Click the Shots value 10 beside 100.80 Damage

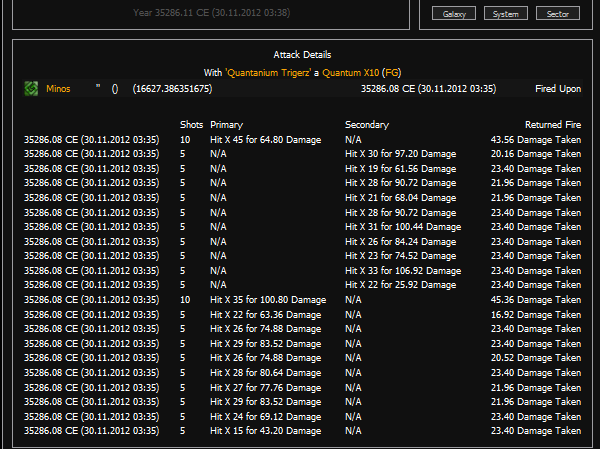click(x=185, y=300)
